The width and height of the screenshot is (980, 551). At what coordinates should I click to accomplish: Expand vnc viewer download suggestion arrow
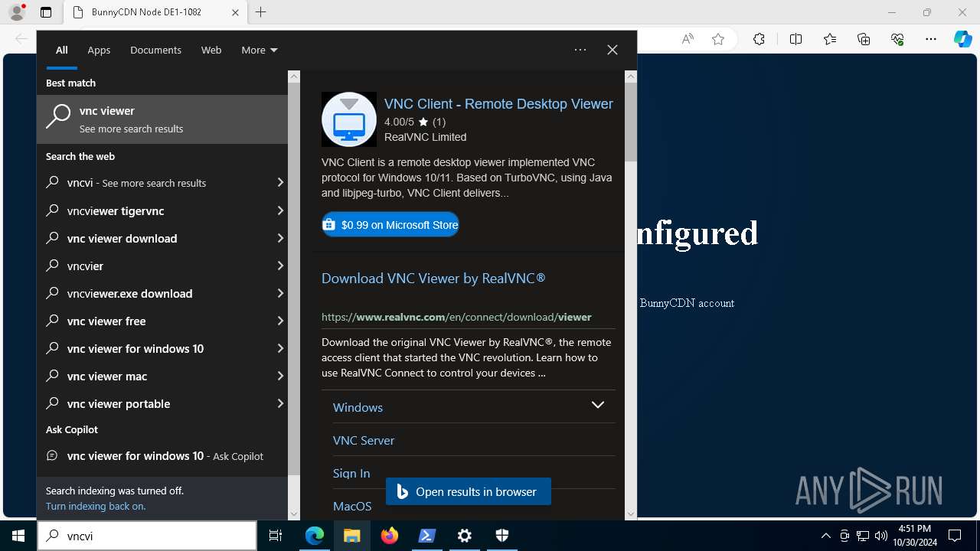tap(280, 238)
